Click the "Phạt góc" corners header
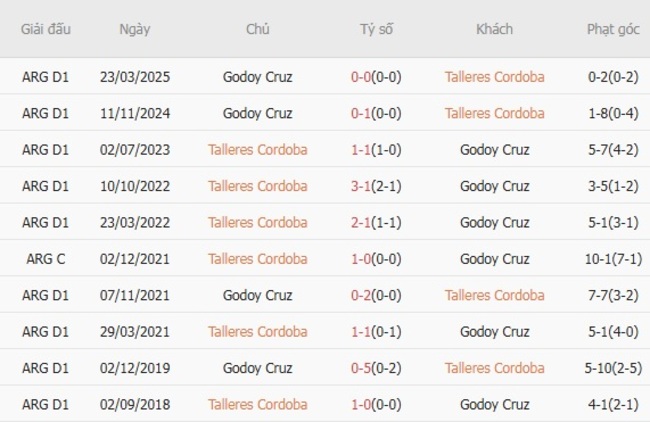The width and height of the screenshot is (650, 422). [613, 29]
